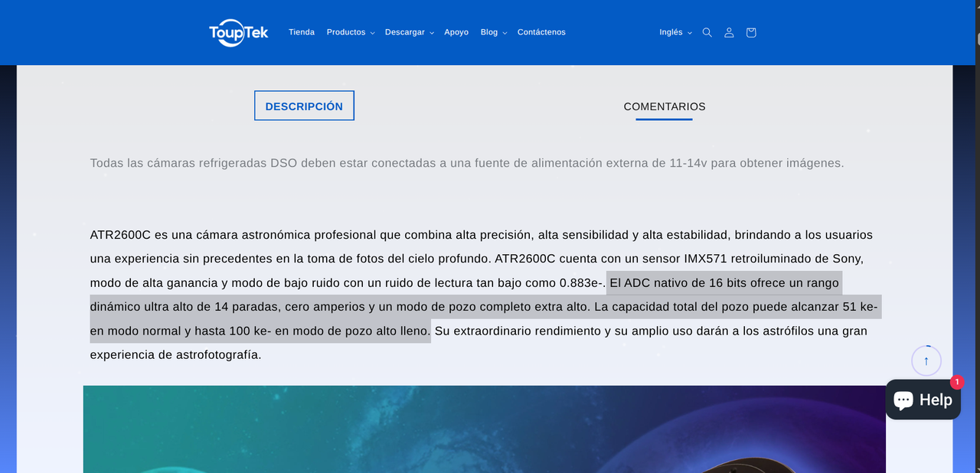Screen dimensions: 980x473
Task: Switch to the COMENTARIOS tab
Action: 665,107
